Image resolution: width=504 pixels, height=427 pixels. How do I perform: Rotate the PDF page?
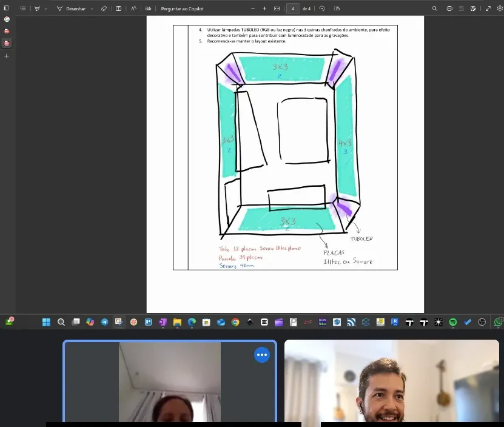pos(322,8)
